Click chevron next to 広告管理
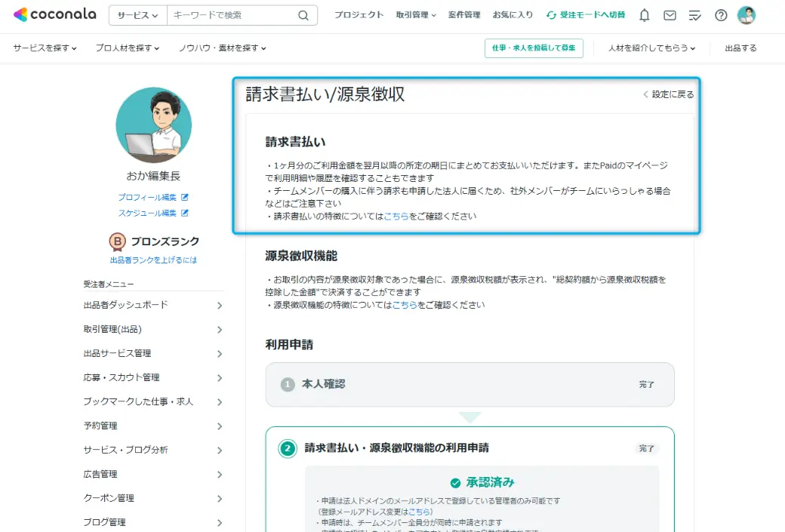Viewport: 785px width, 532px height. coord(220,475)
